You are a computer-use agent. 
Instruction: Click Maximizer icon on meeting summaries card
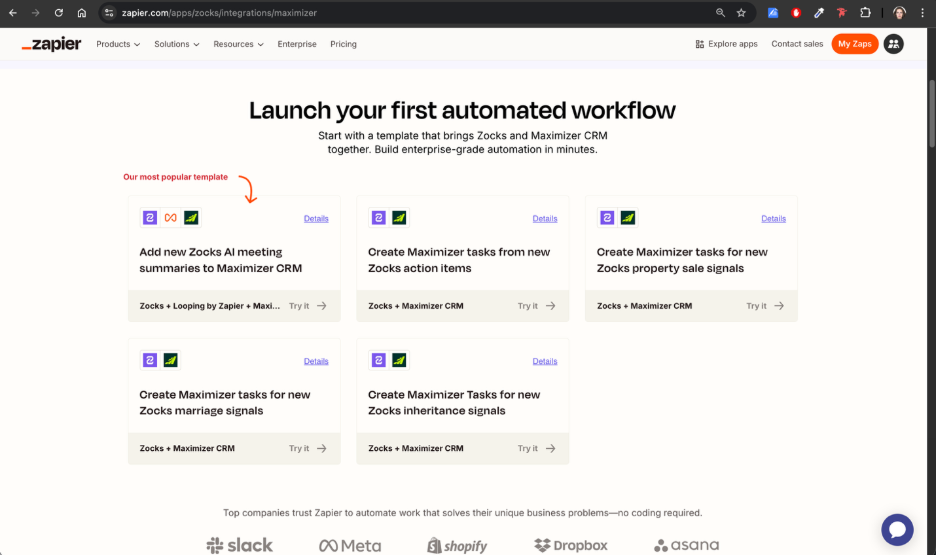[x=191, y=218]
